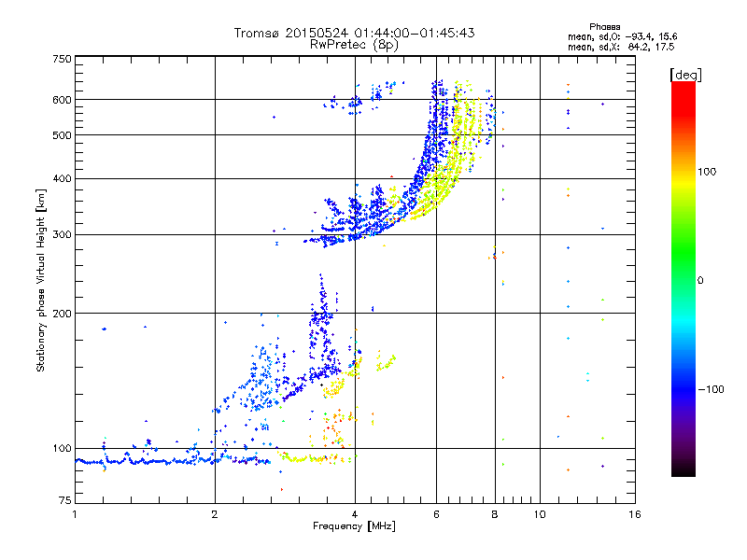Click the x-axis '4' tick label
Viewport: 747px width, 560px height.
(355, 514)
